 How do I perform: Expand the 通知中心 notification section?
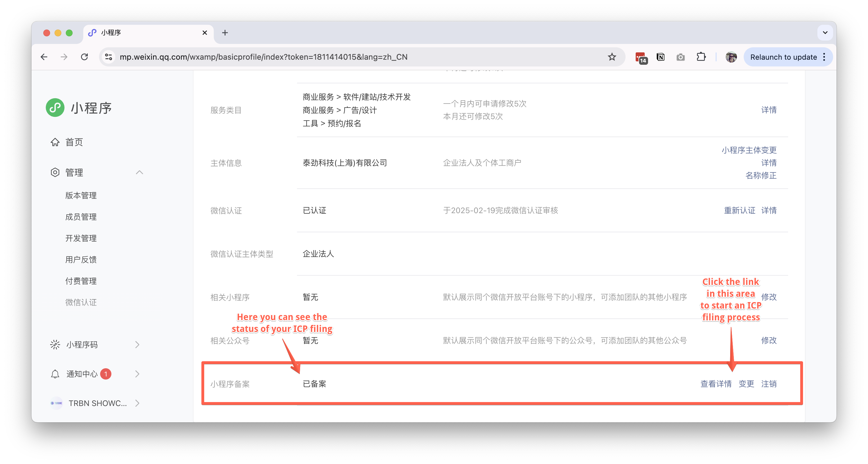137,374
